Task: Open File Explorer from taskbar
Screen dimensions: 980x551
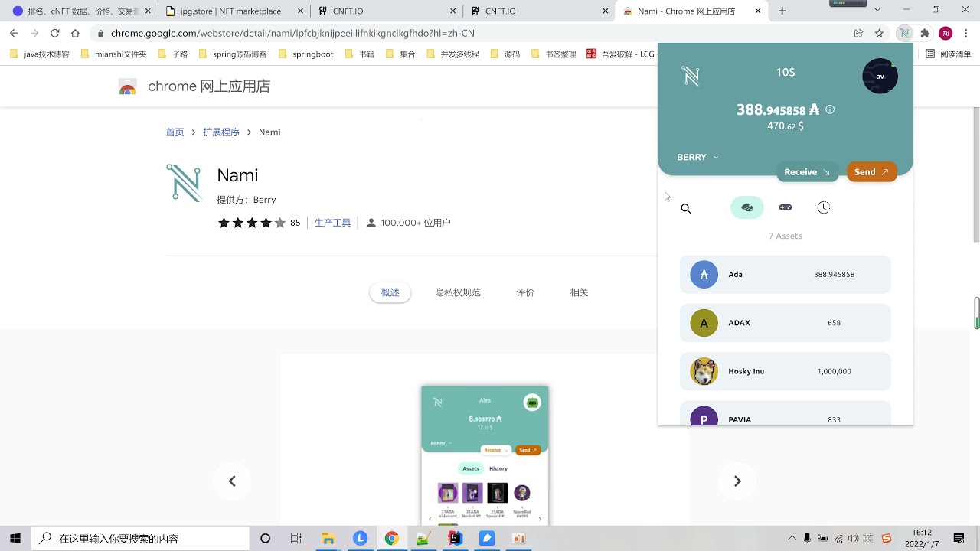Action: 328,538
